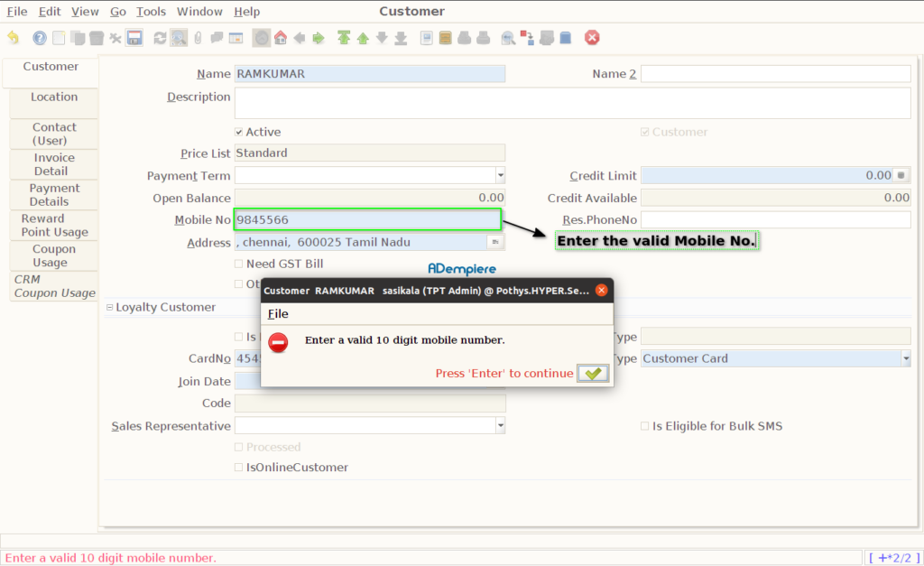Open the Edit menu

pos(50,11)
